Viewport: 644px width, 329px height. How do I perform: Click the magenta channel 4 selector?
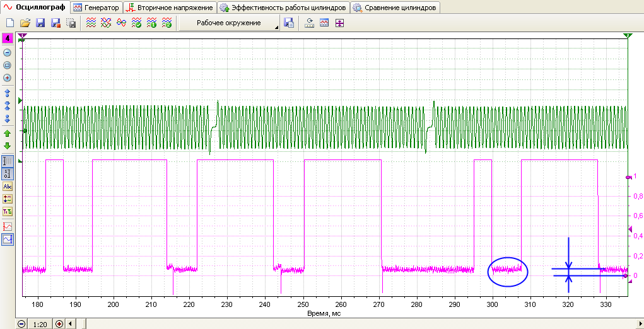(8, 38)
